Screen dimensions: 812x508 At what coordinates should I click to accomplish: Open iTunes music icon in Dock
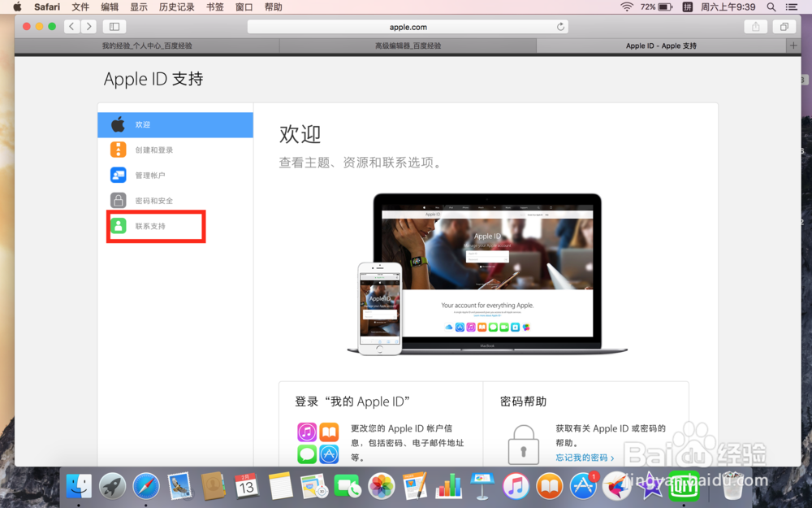pos(516,486)
